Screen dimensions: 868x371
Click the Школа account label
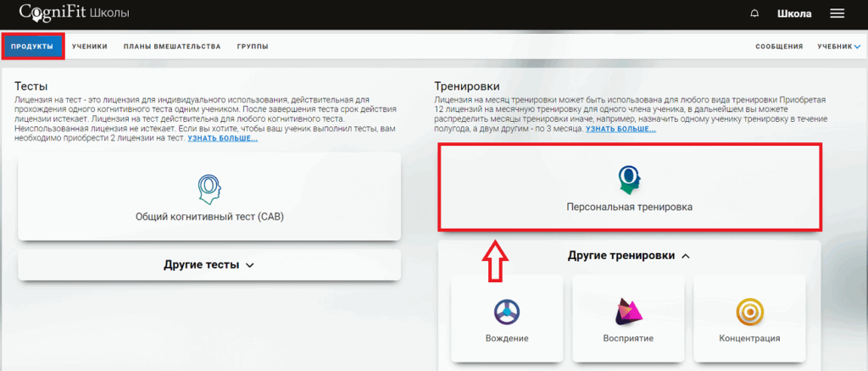tap(794, 14)
